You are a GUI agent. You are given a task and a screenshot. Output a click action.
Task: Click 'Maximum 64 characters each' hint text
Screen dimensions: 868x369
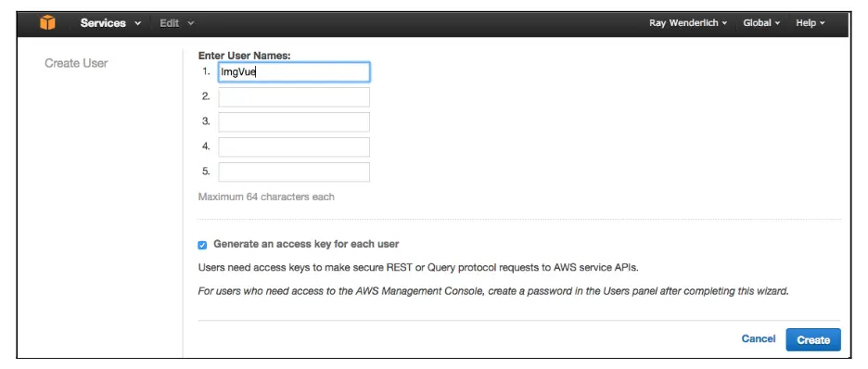click(x=266, y=197)
